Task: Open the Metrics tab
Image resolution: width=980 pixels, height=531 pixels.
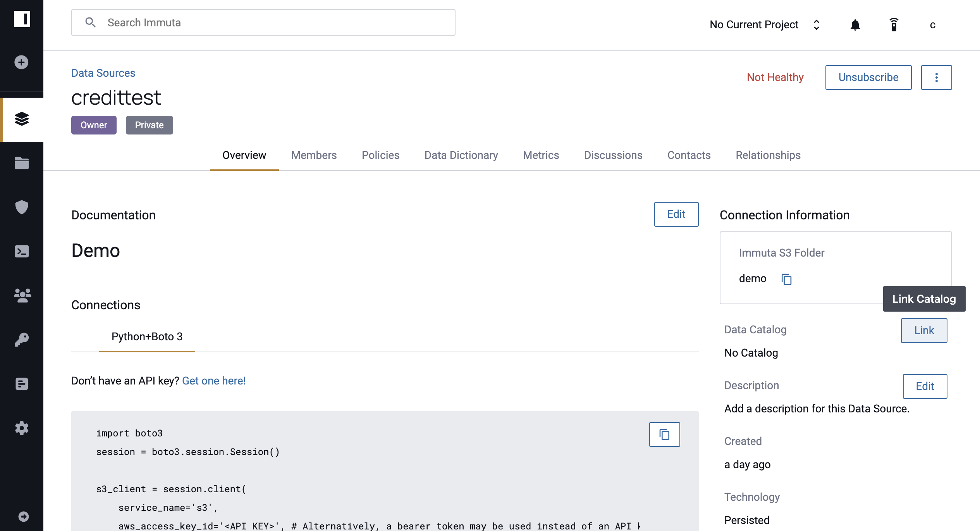Action: pyautogui.click(x=541, y=155)
